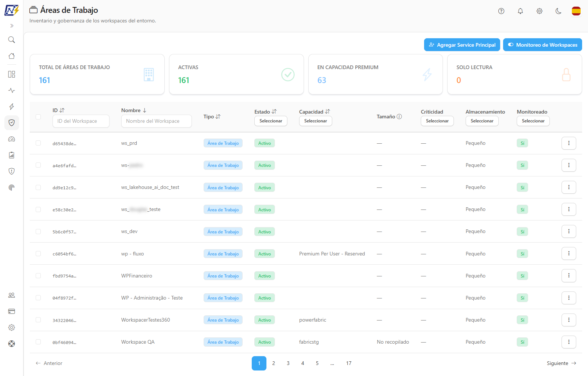This screenshot has height=376, width=588.
Task: Click Agregar Service Principal button
Action: [x=462, y=45]
